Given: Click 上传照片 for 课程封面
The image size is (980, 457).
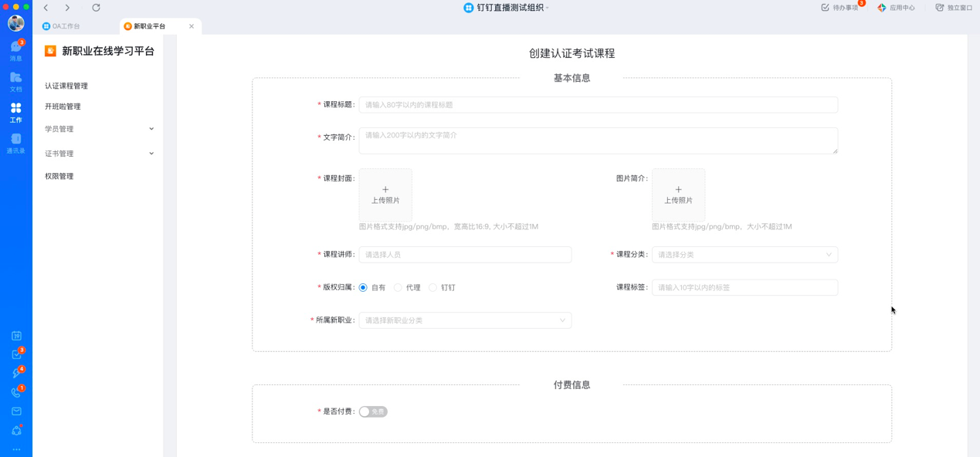Looking at the screenshot, I should click(385, 195).
